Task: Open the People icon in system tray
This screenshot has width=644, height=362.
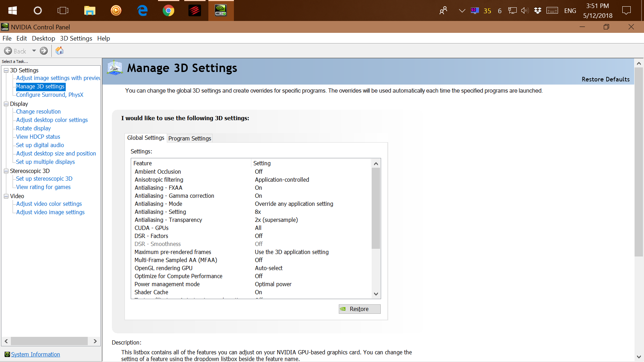Action: click(x=443, y=10)
